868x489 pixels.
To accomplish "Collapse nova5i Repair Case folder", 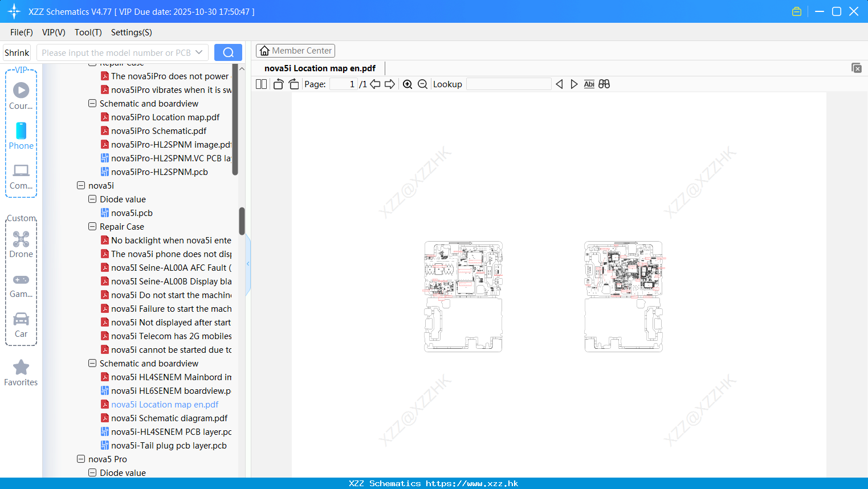I will [92, 227].
